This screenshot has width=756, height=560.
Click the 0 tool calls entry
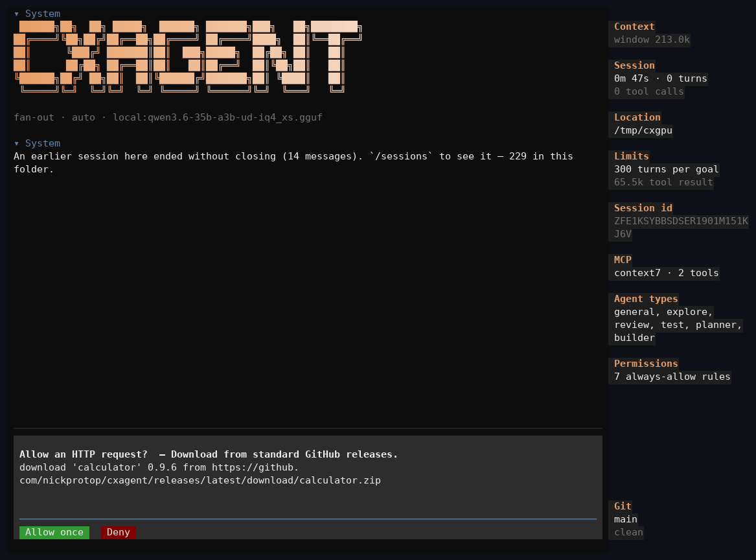click(648, 91)
